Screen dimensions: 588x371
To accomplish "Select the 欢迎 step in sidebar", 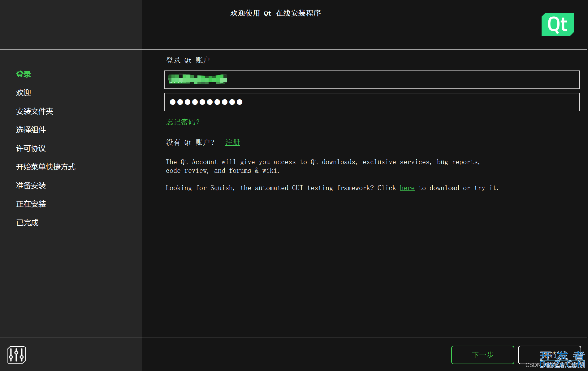I will coord(24,93).
